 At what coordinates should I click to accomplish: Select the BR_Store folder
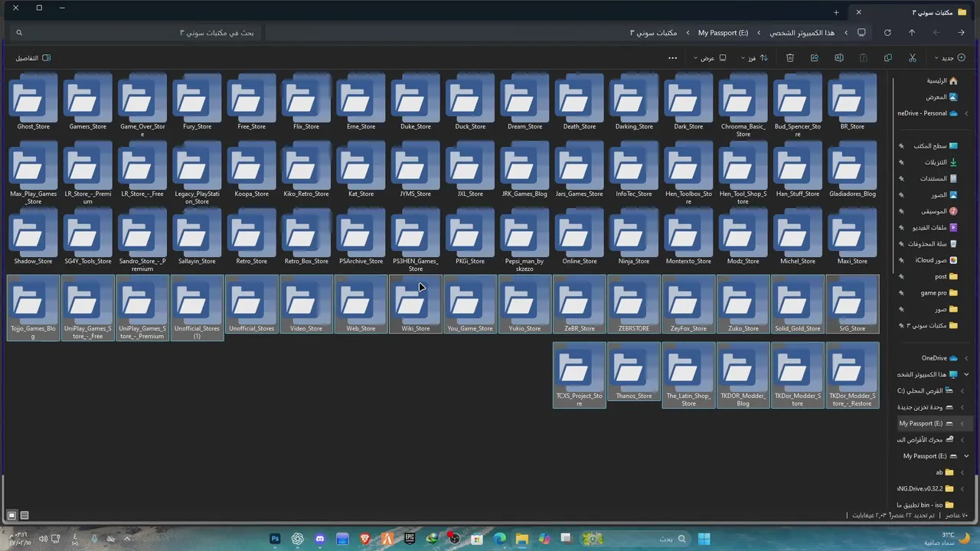852,103
